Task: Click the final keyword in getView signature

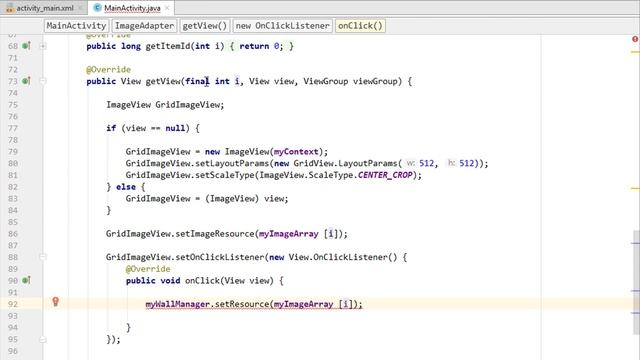Action: 197,81
